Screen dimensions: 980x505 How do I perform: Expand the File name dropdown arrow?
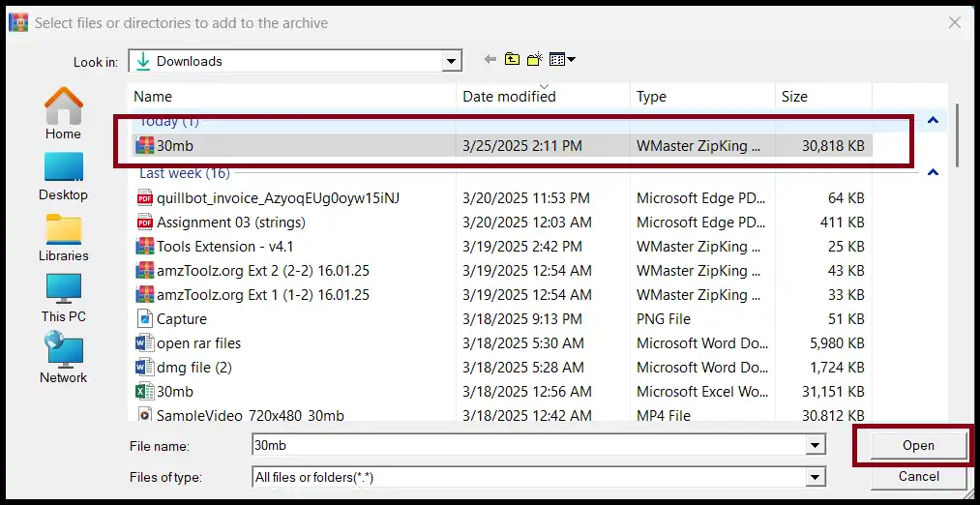click(x=815, y=445)
